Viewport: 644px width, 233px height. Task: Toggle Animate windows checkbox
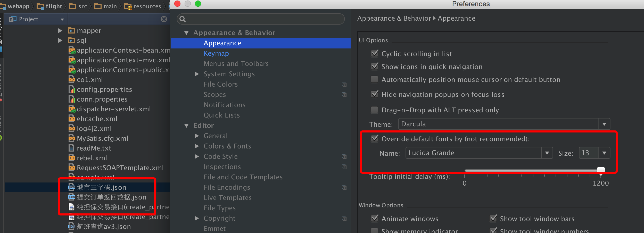click(x=375, y=218)
